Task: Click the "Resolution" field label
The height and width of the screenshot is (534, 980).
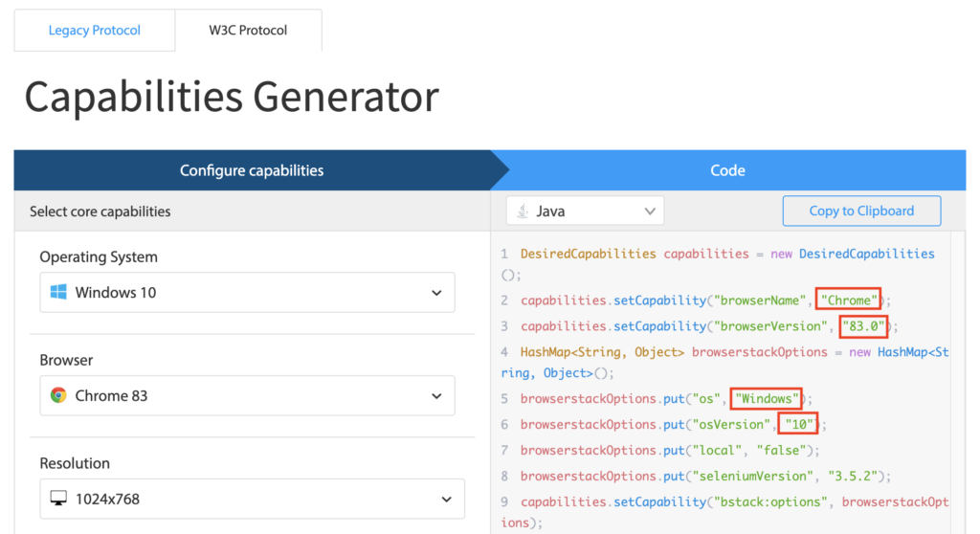Action: (x=75, y=463)
